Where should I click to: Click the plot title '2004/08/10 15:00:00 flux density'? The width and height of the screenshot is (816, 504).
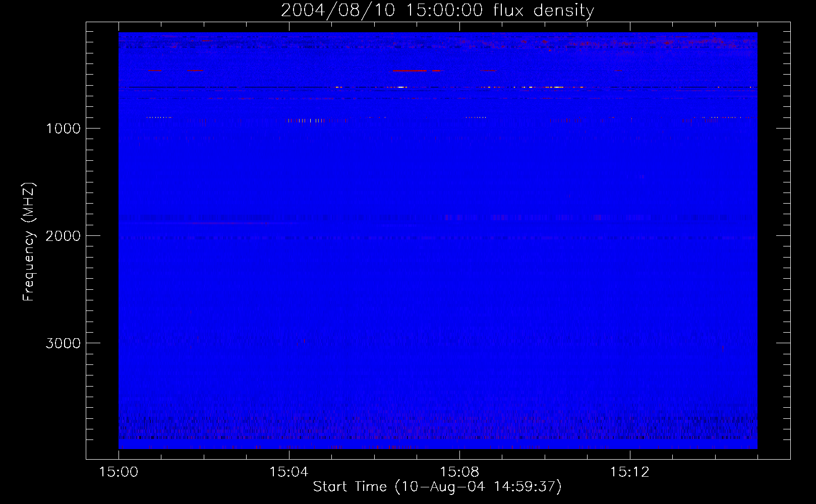[437, 11]
